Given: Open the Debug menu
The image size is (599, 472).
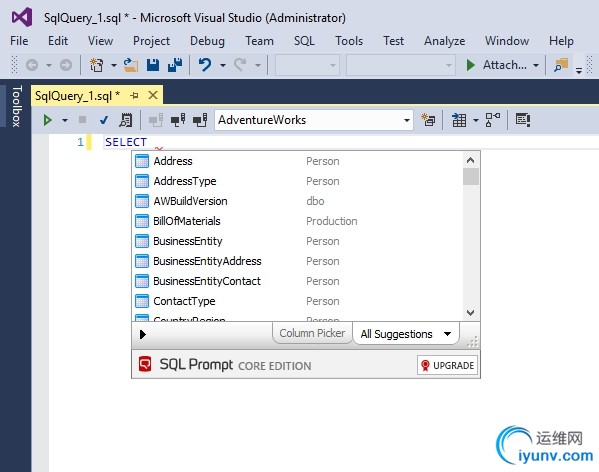Looking at the screenshot, I should tap(207, 40).
